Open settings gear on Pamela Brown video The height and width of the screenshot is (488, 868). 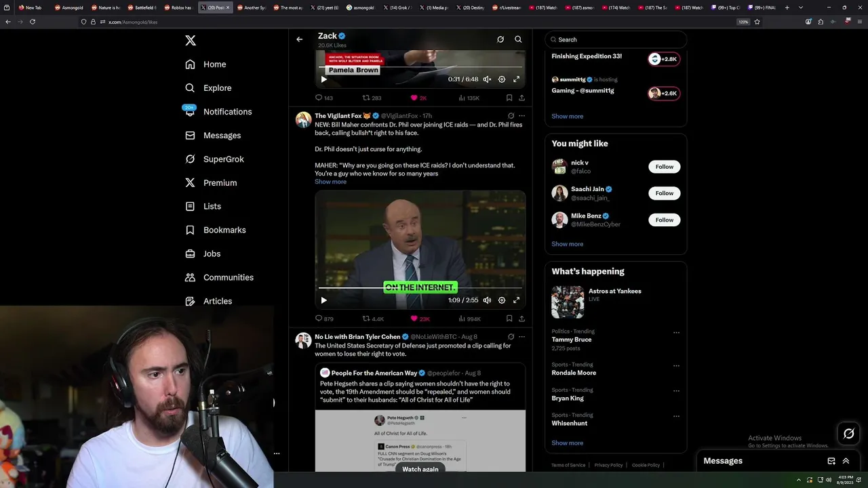(502, 79)
